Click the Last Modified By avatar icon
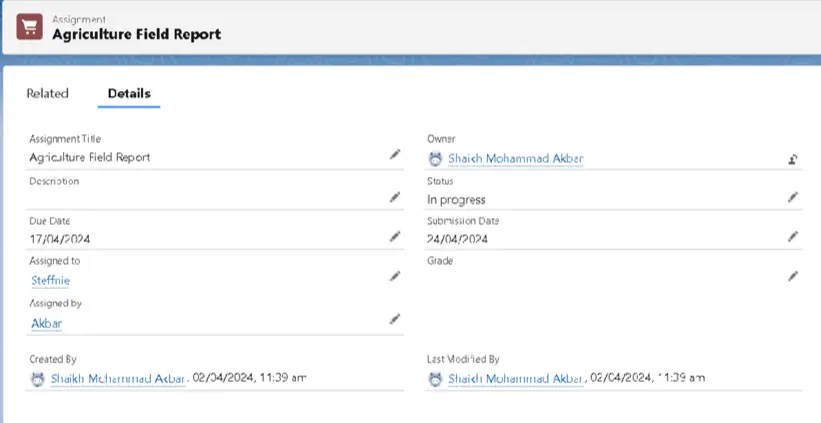Screen dimensions: 821x423 point(435,379)
